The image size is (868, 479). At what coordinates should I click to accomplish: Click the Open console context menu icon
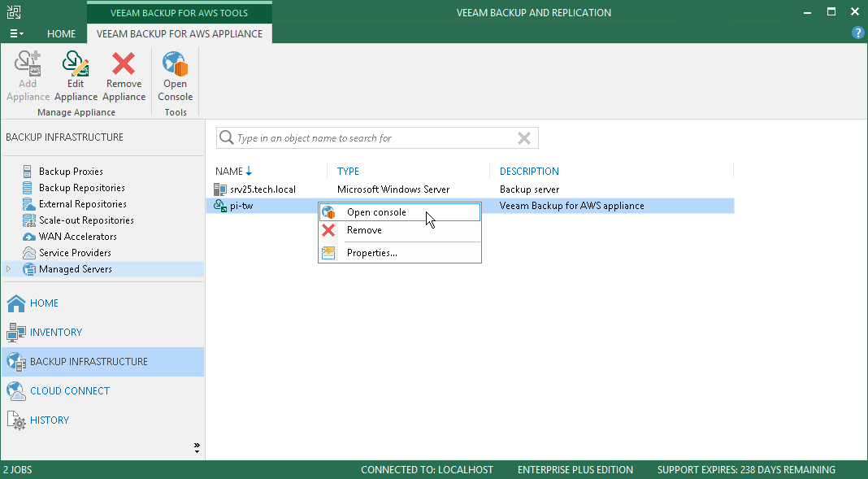(x=329, y=212)
